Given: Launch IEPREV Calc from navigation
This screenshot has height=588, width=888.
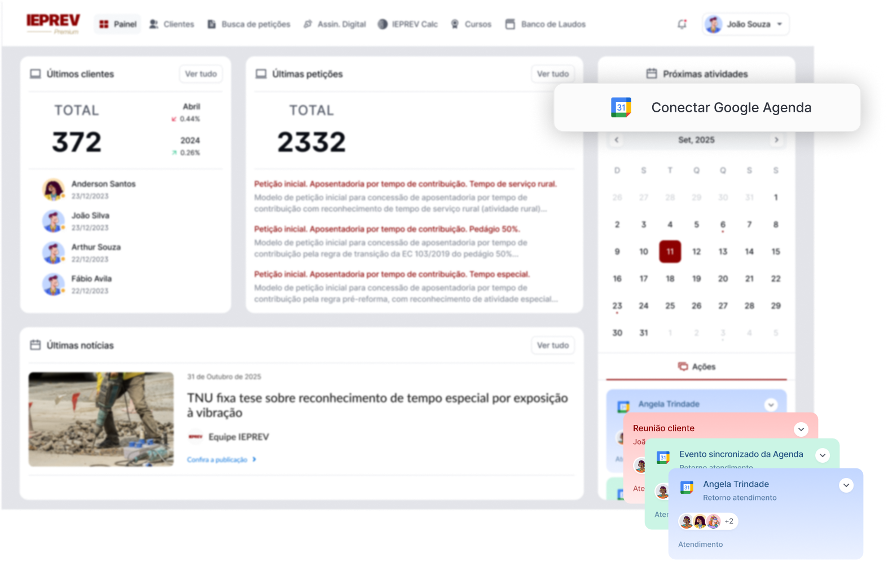Looking at the screenshot, I should 407,24.
